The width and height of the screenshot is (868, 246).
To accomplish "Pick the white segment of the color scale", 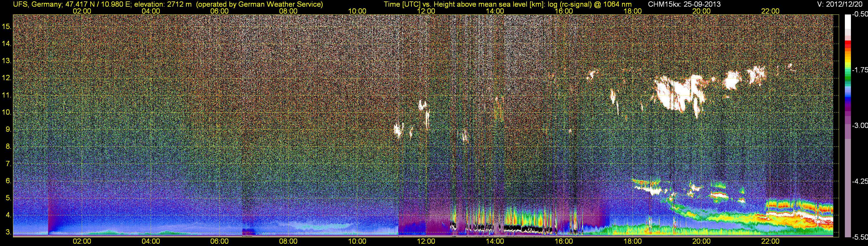I will (847, 22).
